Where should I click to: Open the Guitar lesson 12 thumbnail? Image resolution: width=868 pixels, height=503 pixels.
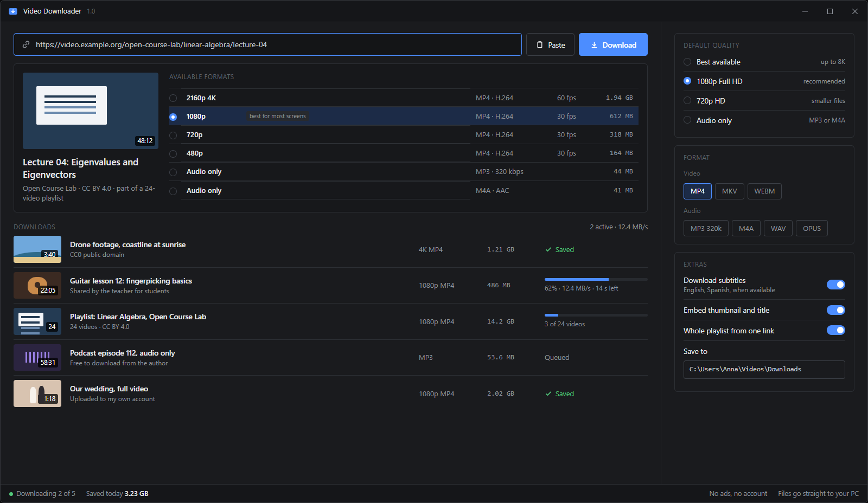(37, 286)
